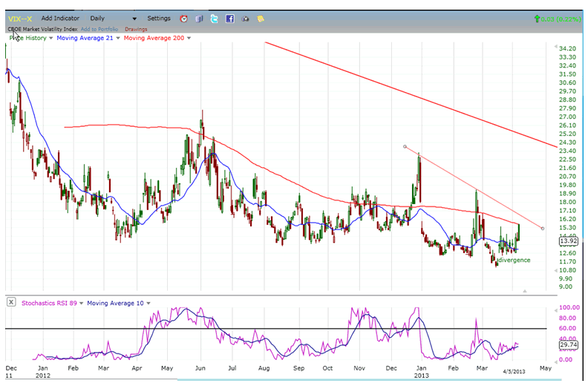Open the Add Indicator menu
Viewport: 588px width, 392px height.
click(62, 18)
